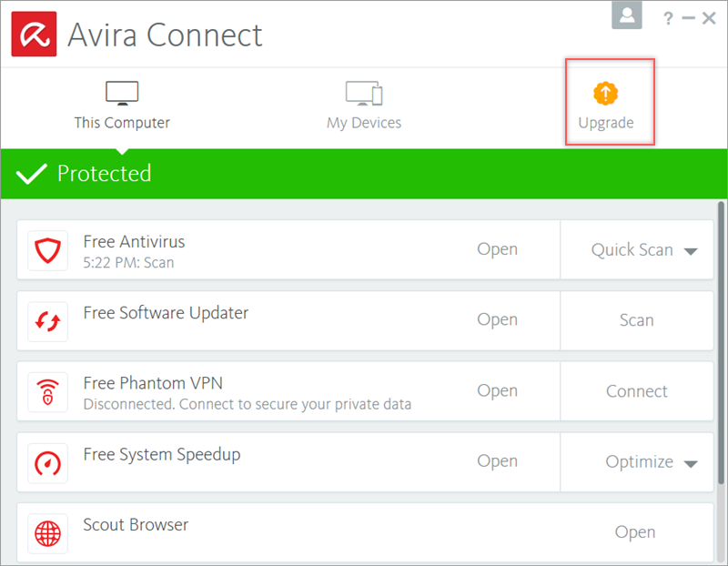Expand the Quick Scan dropdown arrow
The image size is (728, 566).
(691, 251)
